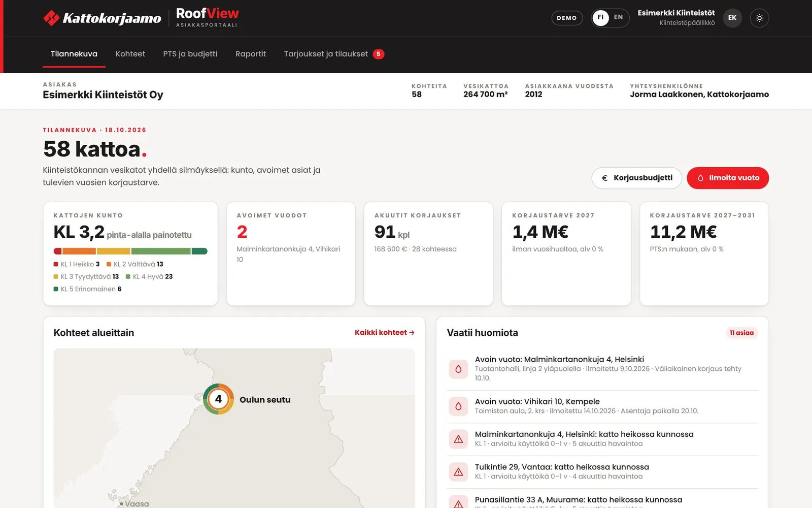812x508 pixels.
Task: Click the DEMO badge
Action: 567,18
